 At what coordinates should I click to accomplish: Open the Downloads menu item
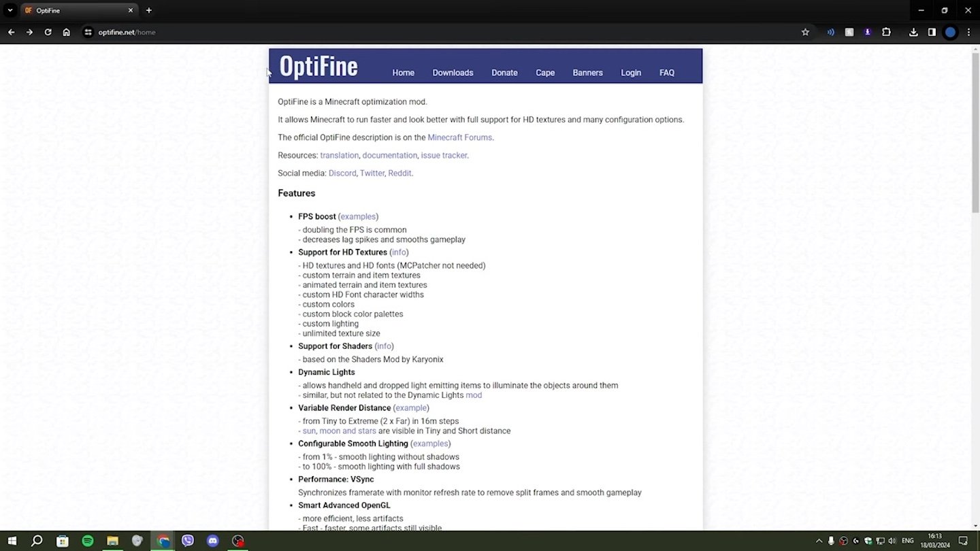[x=453, y=73]
